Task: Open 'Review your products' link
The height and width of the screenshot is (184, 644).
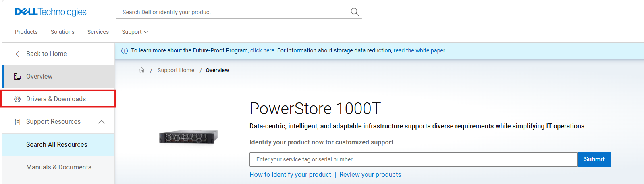Action: (370, 174)
